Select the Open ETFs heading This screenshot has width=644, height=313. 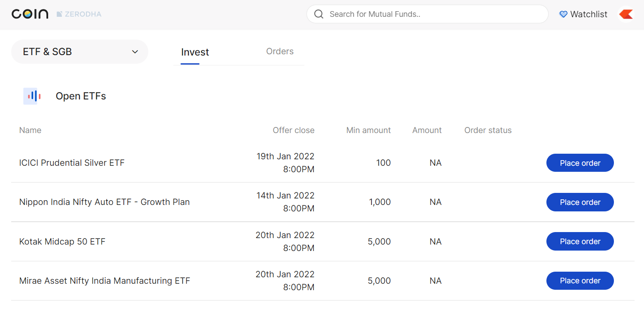[81, 96]
